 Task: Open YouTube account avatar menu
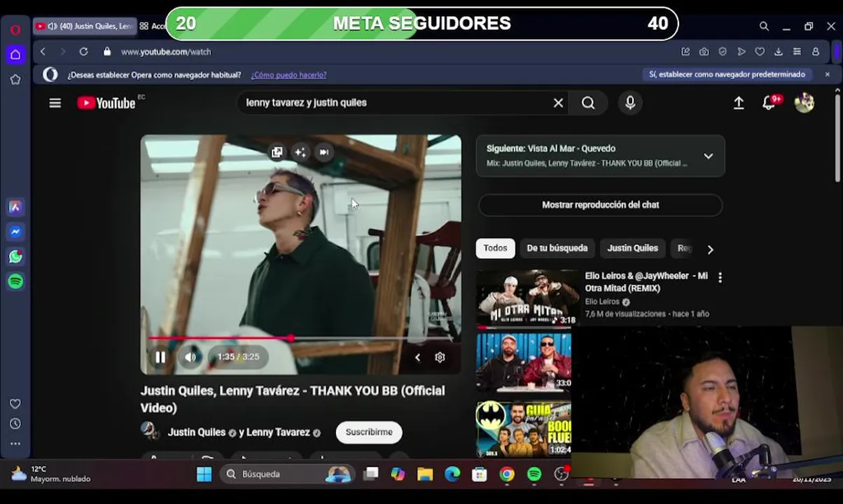pos(804,103)
